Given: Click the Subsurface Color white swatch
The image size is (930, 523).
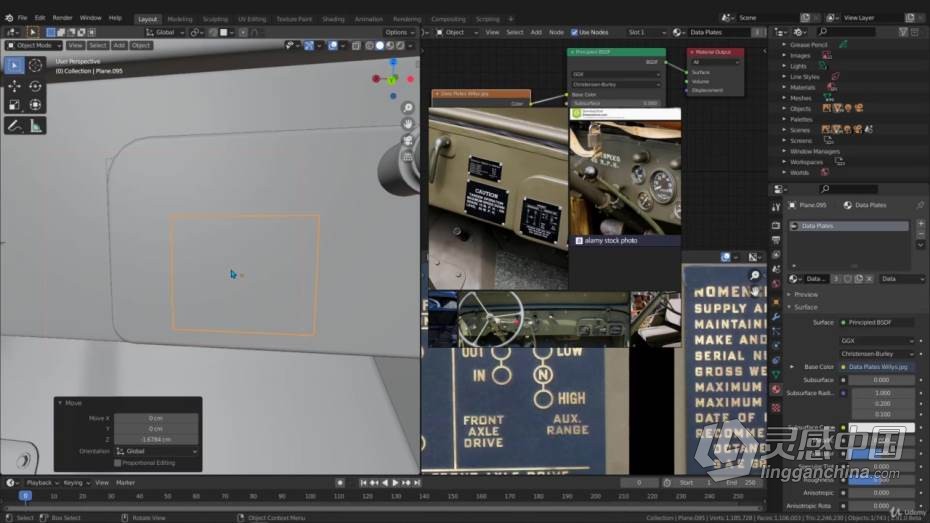Looking at the screenshot, I should point(881,427).
